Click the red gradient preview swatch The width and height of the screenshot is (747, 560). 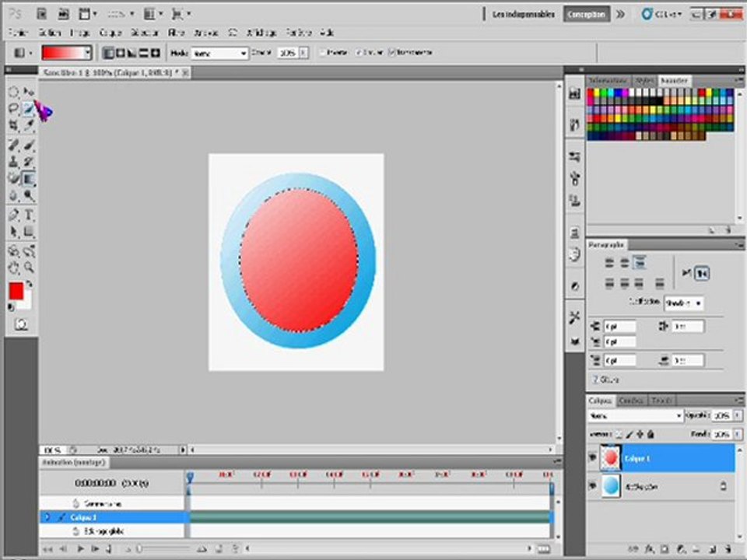point(63,53)
